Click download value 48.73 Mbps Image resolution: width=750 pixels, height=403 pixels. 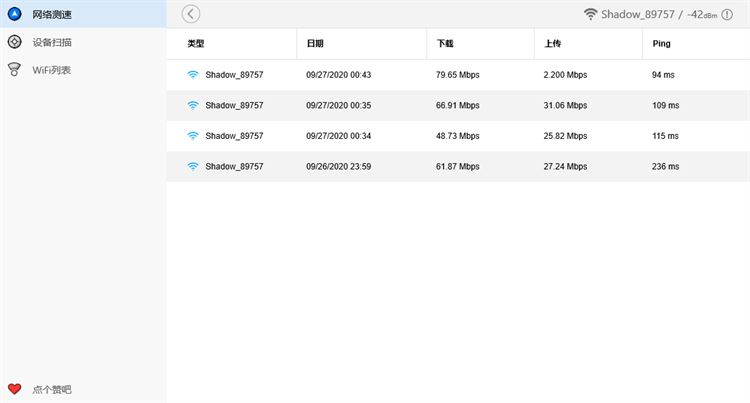[x=458, y=136]
